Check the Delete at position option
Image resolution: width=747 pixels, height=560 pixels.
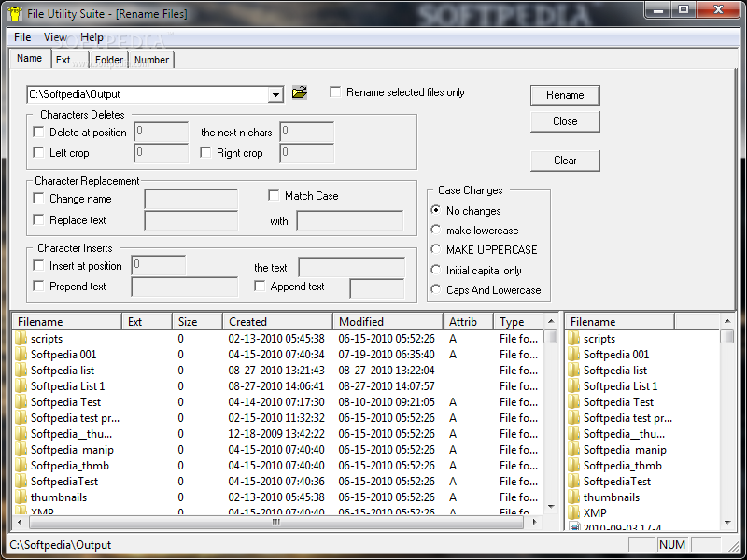pyautogui.click(x=38, y=132)
